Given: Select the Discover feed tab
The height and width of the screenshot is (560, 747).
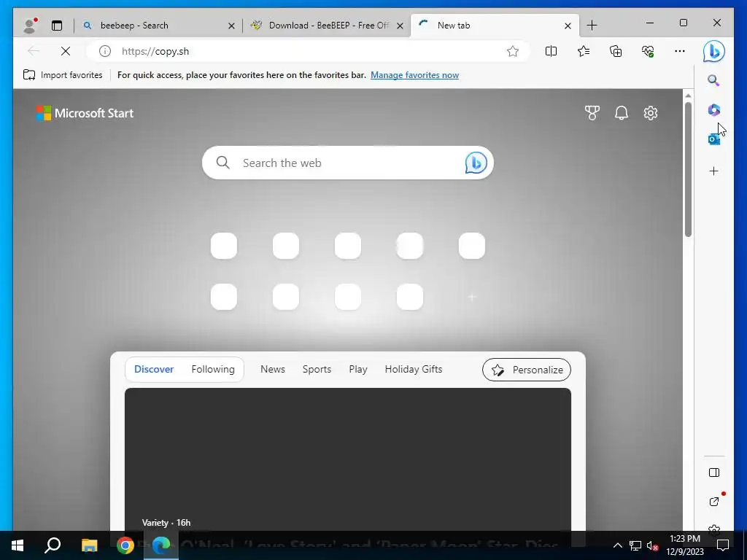Looking at the screenshot, I should coord(154,369).
